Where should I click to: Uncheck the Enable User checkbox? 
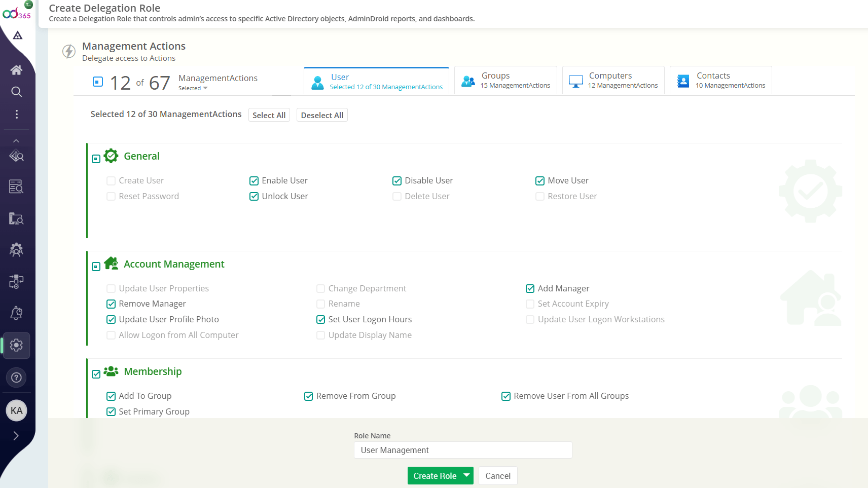254,181
